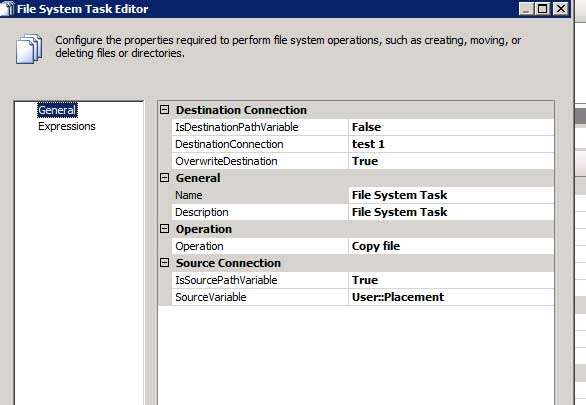Open the Expressions page
Screen dimensions: 586x405
point(67,126)
